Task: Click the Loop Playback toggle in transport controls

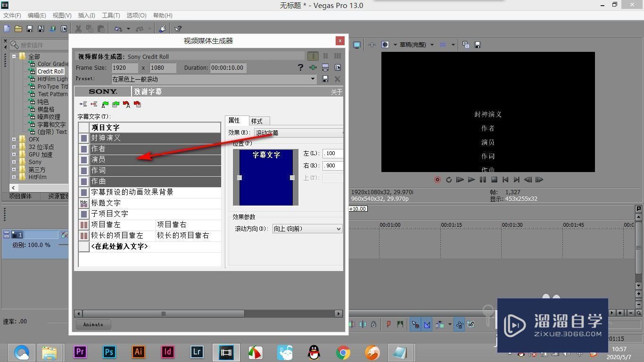Action: coord(448,180)
